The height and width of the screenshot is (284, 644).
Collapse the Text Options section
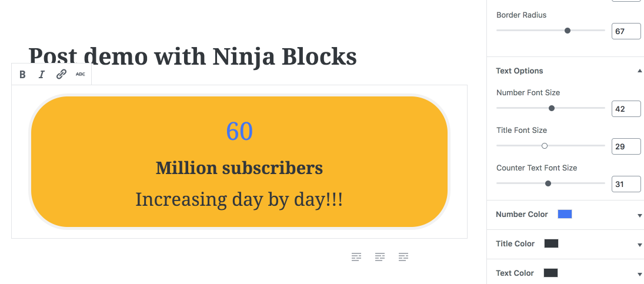tap(639, 71)
